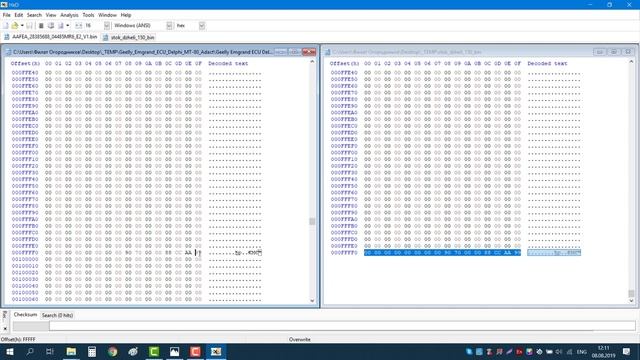640x360 pixels.
Task: Open the File menu
Action: coord(7,15)
